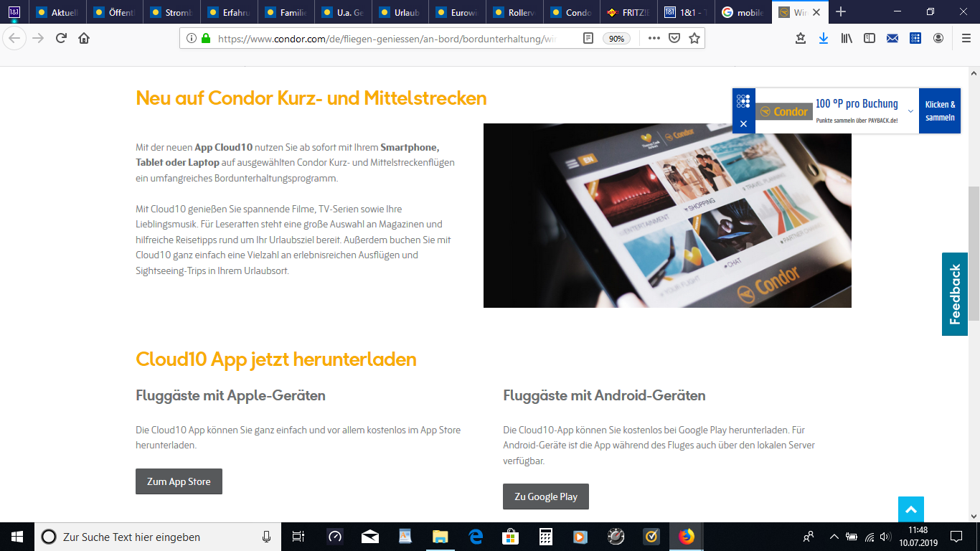980x551 pixels.
Task: Open the Library icon in toolbar
Action: pyautogui.click(x=847, y=38)
